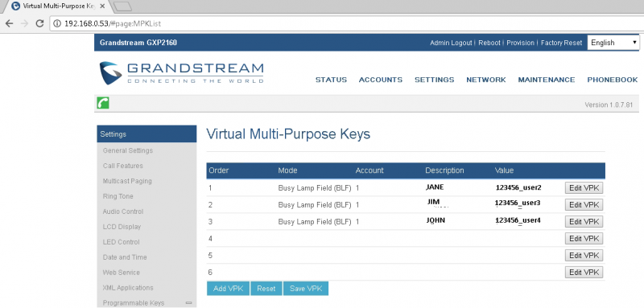
Task: Click the Grandstream GXP2160 title text
Action: tap(138, 43)
